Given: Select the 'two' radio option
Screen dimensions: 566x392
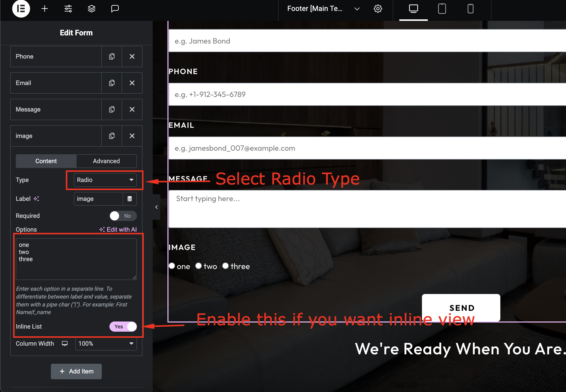Looking at the screenshot, I should tap(199, 266).
